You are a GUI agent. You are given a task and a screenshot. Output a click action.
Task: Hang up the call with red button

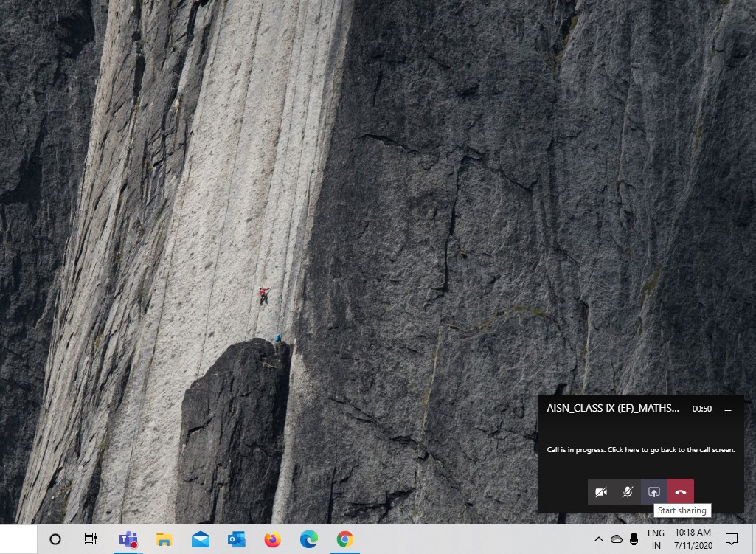(680, 492)
